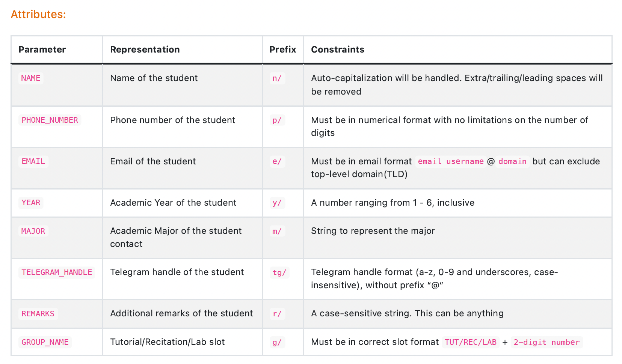The image size is (622, 364).
Task: Select the PHONE_NUMBER parameter tag
Action: [x=50, y=120]
